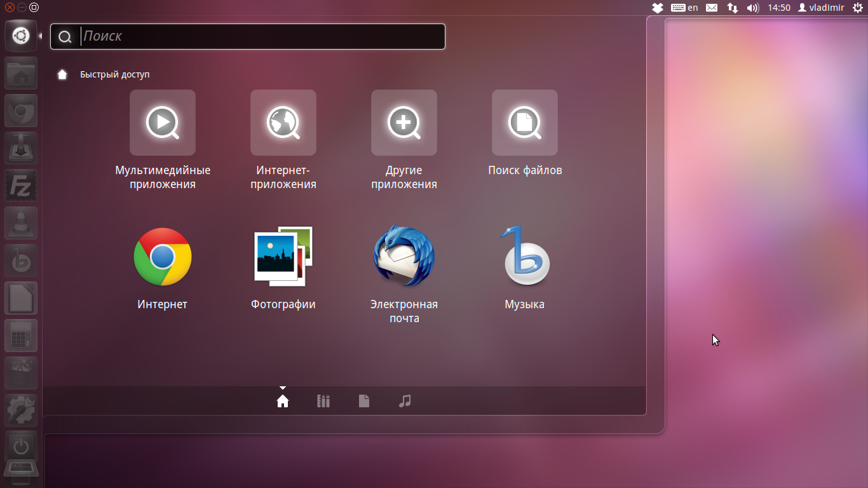The image size is (868, 488).
Task: Open Thunderbird via Электронная почта shortcut
Action: [404, 257]
